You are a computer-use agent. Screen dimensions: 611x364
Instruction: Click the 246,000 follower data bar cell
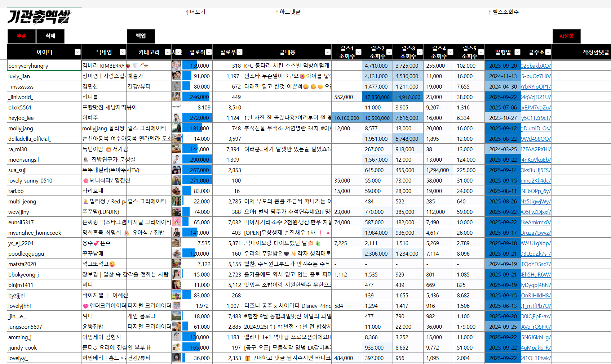tap(197, 97)
